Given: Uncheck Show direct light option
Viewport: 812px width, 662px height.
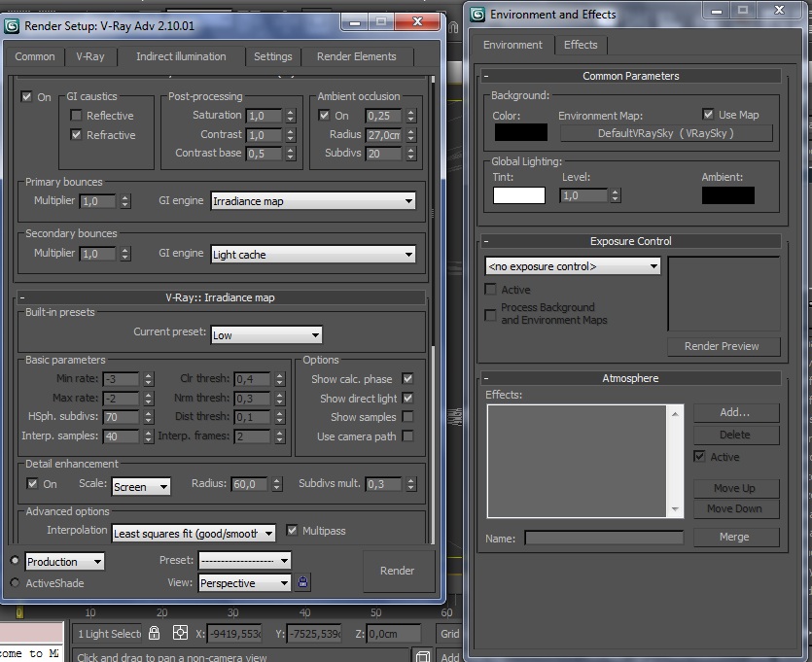Looking at the screenshot, I should click(x=407, y=398).
